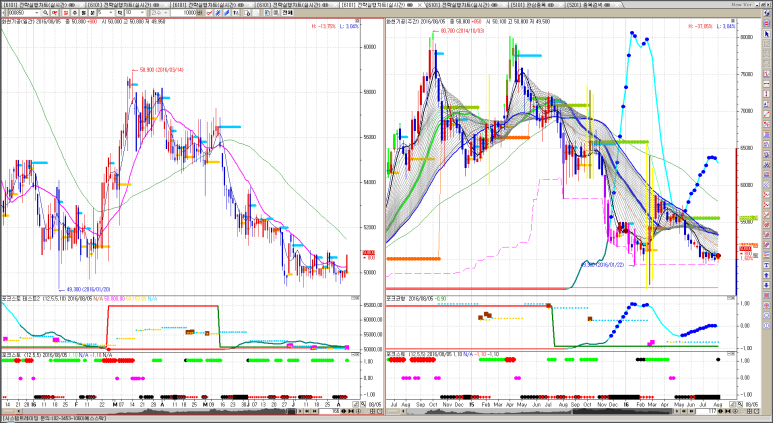Image resolution: width=773 pixels, height=423 pixels.
Task: Click the small box button atop the weekly chart pane
Action: click(734, 21)
